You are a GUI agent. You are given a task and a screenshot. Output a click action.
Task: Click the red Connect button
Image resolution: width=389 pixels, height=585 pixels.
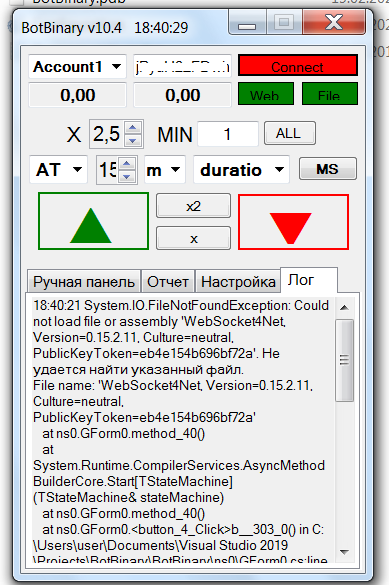(x=298, y=66)
